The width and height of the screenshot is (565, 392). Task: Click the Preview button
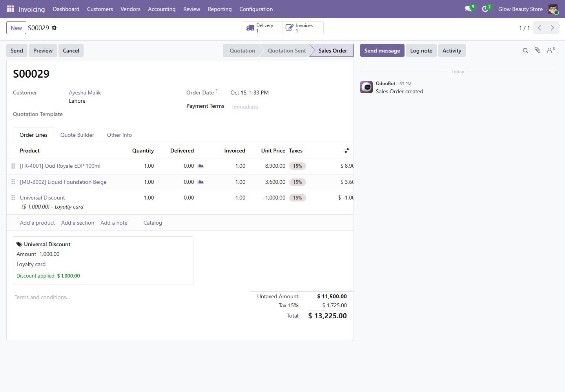43,51
